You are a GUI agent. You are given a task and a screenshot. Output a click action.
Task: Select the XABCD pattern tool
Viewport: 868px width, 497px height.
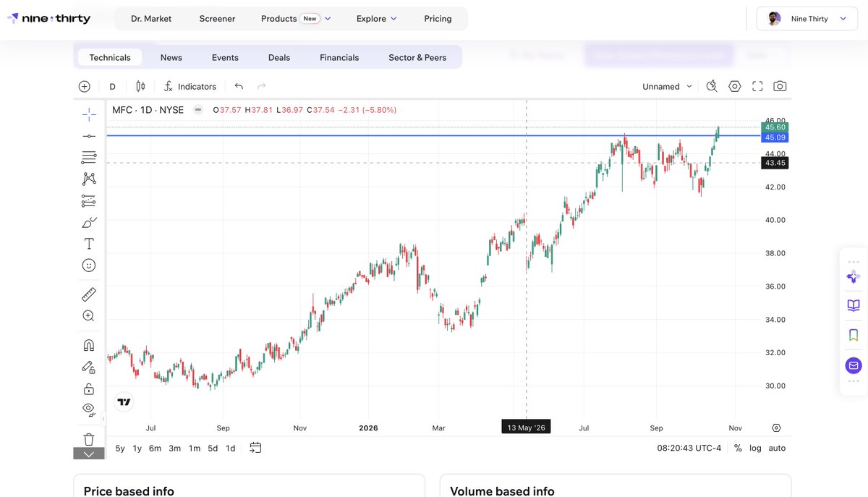click(x=89, y=179)
